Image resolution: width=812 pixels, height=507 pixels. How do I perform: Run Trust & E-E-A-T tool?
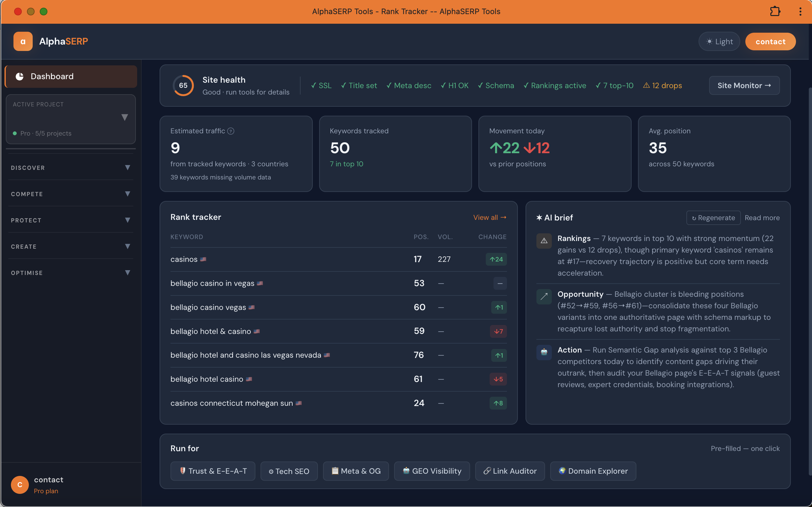(x=213, y=471)
